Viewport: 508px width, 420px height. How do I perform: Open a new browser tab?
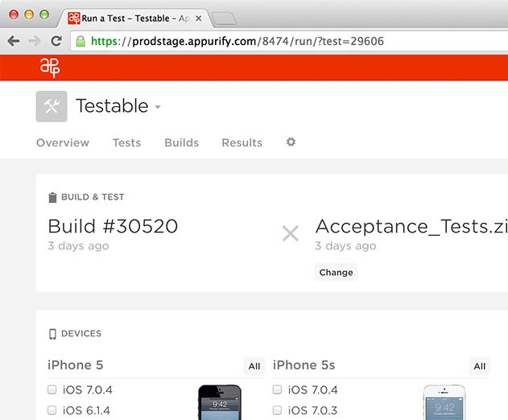coord(224,19)
